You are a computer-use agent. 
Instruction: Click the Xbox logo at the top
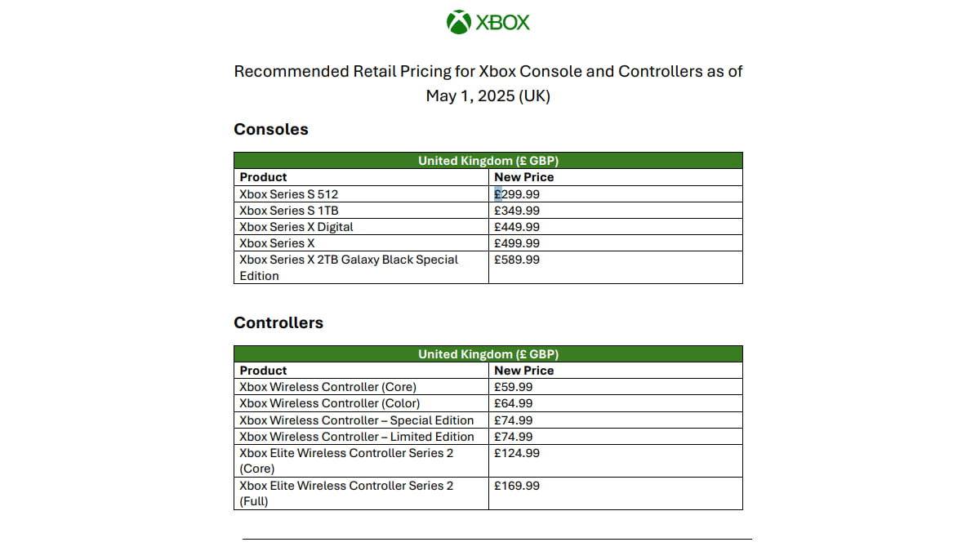click(x=488, y=22)
